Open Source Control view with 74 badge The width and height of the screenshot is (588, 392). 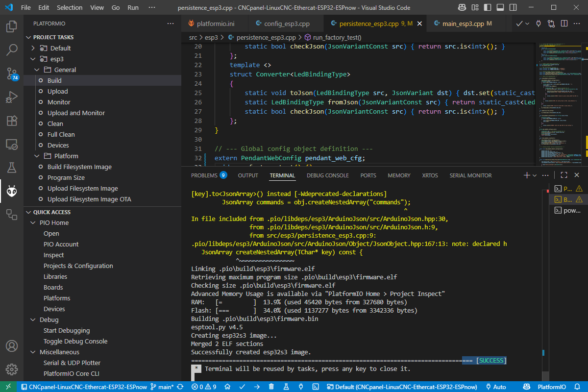(x=12, y=73)
